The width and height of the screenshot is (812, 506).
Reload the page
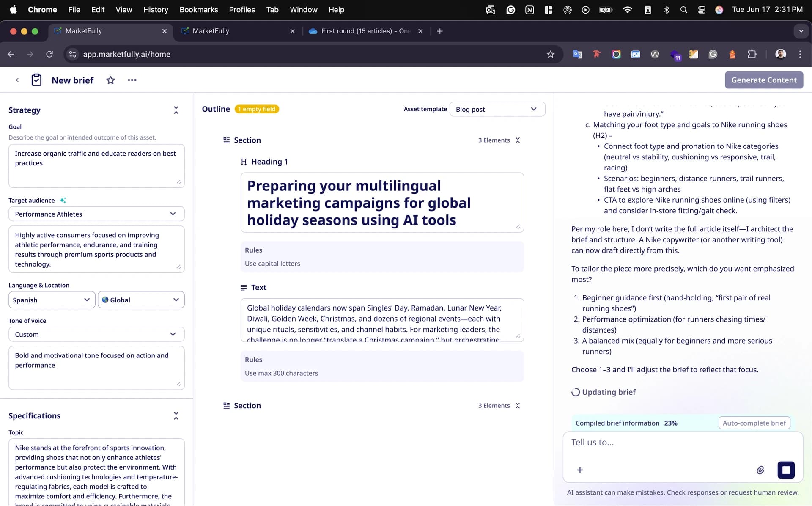(49, 54)
